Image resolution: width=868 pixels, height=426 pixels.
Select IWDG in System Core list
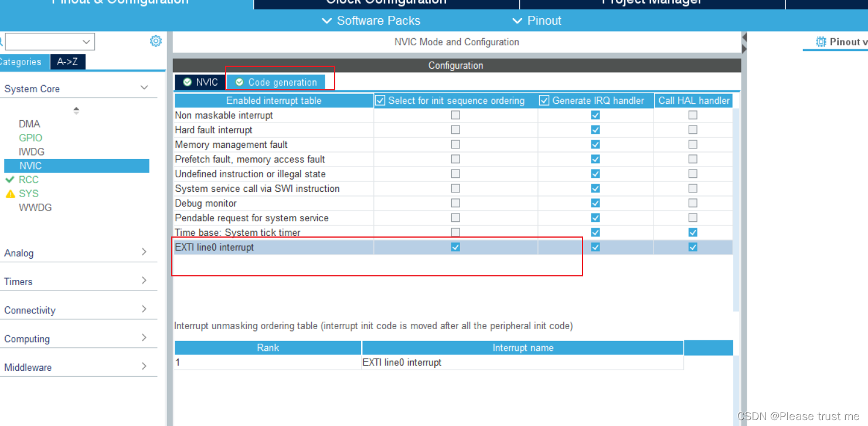(x=32, y=152)
